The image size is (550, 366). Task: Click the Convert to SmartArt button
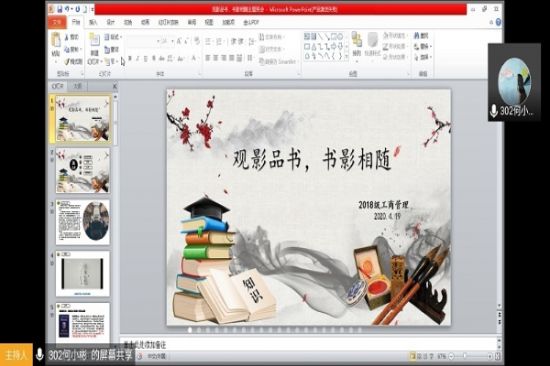278,61
